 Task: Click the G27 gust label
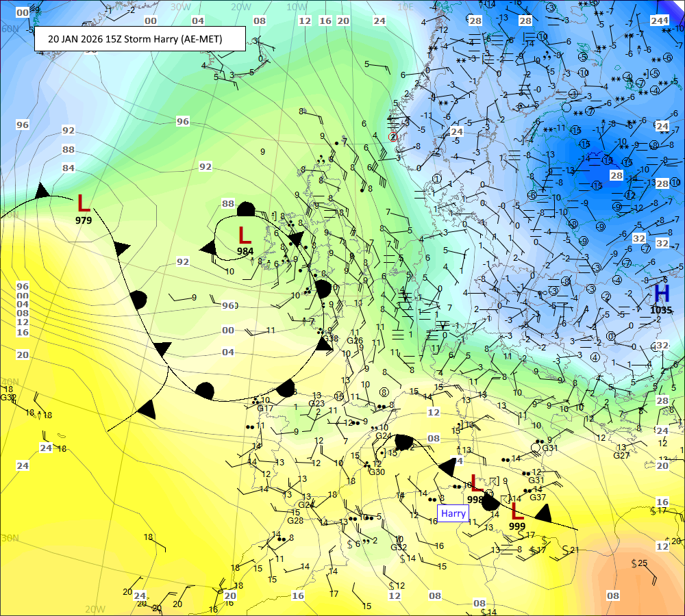(x=621, y=455)
